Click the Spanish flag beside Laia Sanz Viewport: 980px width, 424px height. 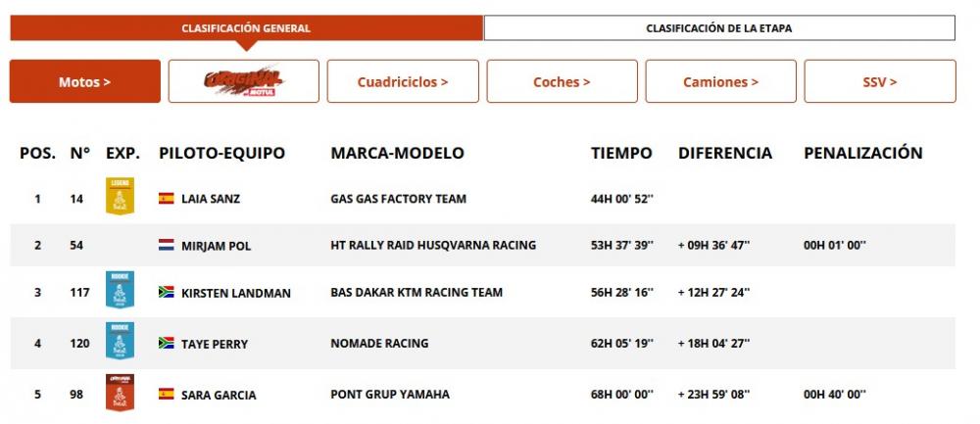167,199
